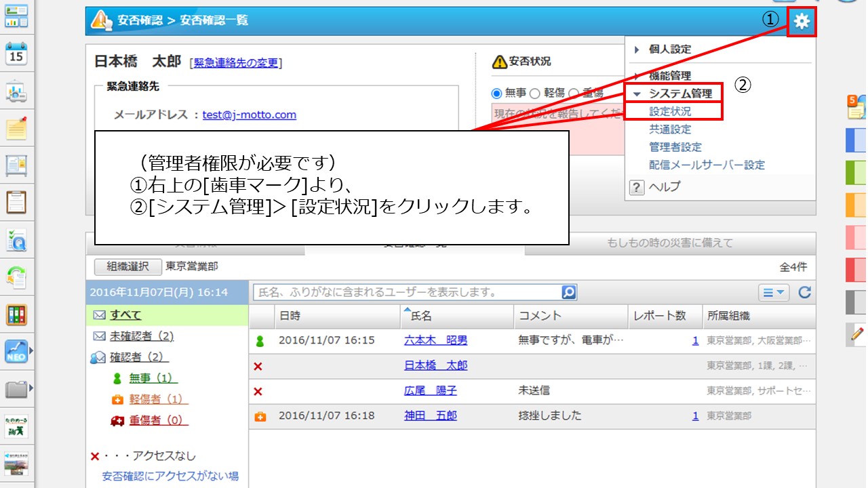Click the 緊急連絡先の変更 link
The width and height of the screenshot is (868, 488).
(x=236, y=63)
